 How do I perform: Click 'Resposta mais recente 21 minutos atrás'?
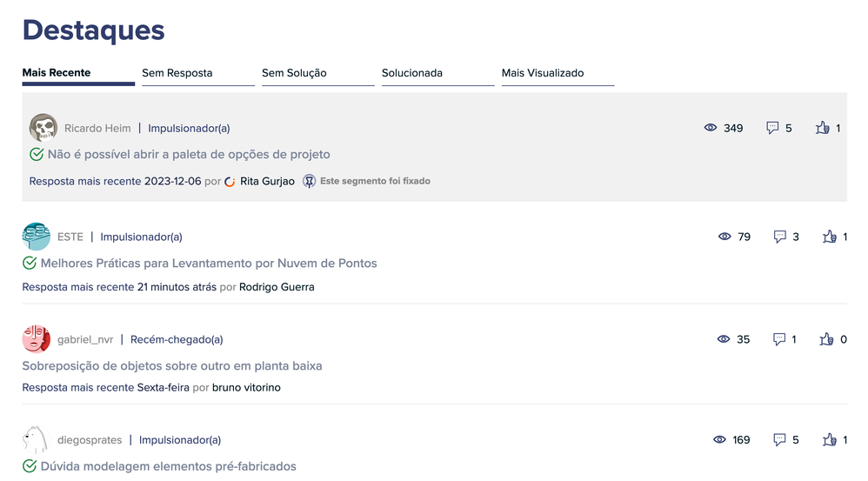click(119, 287)
